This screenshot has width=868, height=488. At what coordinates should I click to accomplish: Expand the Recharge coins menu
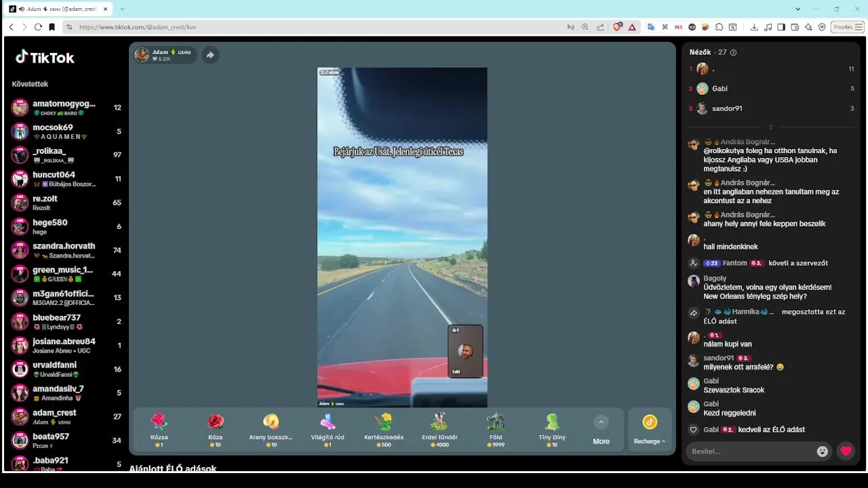[650, 430]
